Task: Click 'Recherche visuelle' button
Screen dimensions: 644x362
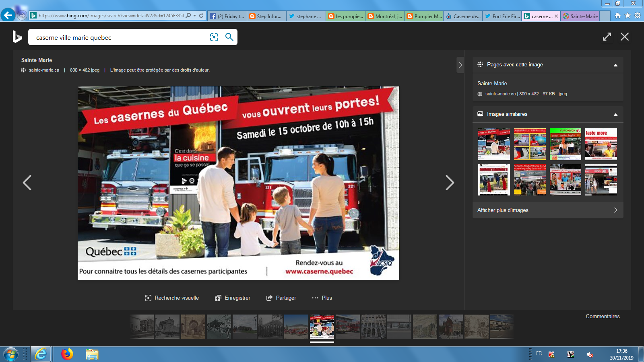Action: pyautogui.click(x=172, y=298)
